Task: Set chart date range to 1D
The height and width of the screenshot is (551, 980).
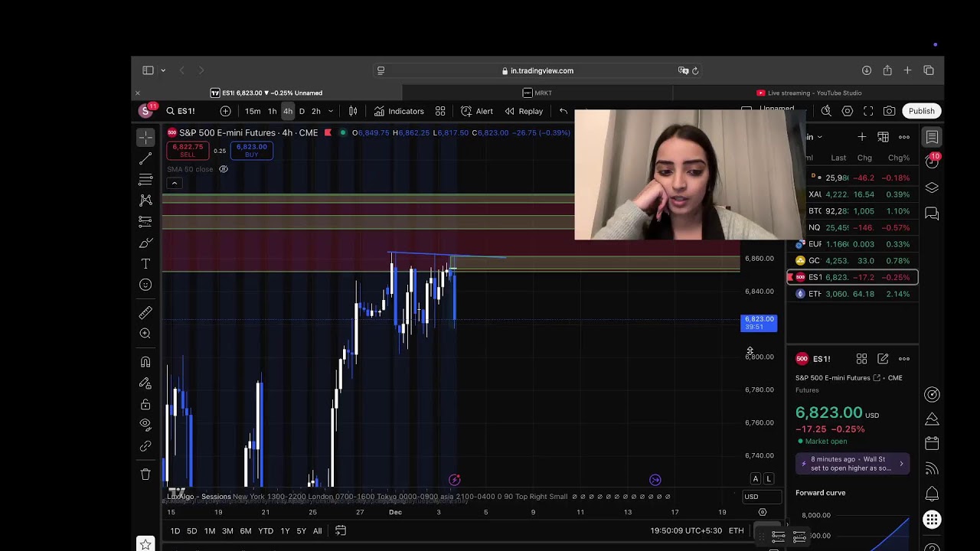Action: pyautogui.click(x=175, y=531)
